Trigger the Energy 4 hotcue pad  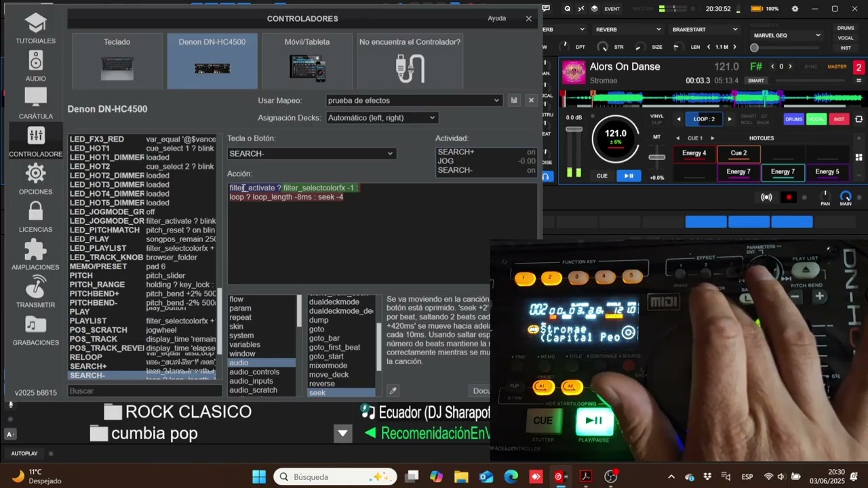(694, 153)
